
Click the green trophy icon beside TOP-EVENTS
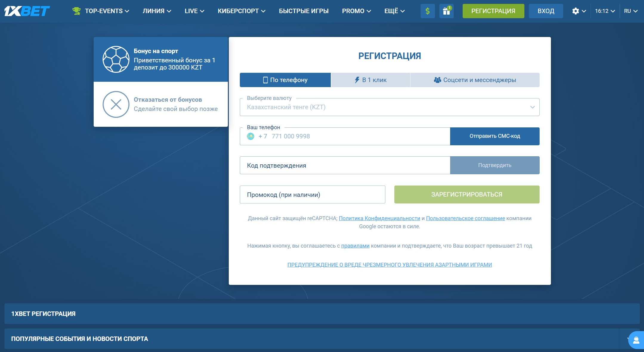coord(77,11)
